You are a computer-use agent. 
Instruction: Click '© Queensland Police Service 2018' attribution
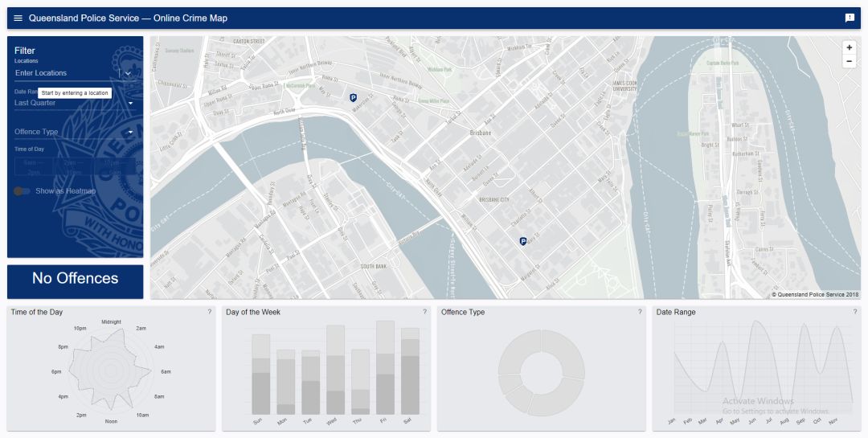click(815, 295)
